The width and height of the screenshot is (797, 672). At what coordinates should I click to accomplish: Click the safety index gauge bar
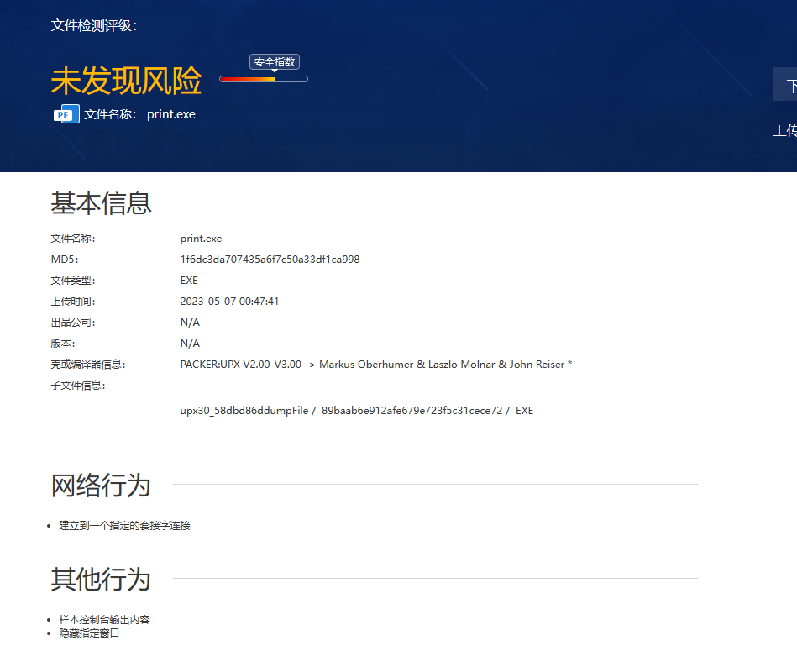click(264, 79)
